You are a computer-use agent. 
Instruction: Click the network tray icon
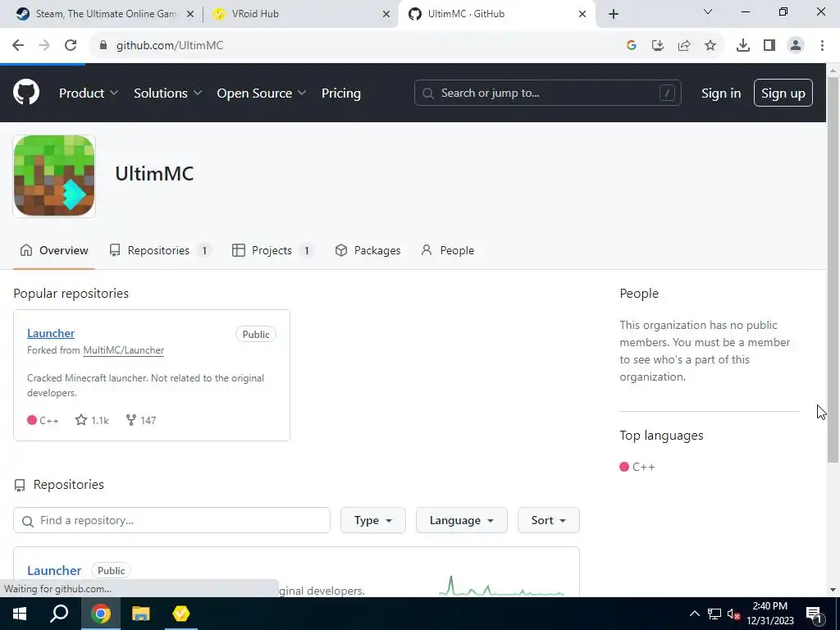coord(714,614)
